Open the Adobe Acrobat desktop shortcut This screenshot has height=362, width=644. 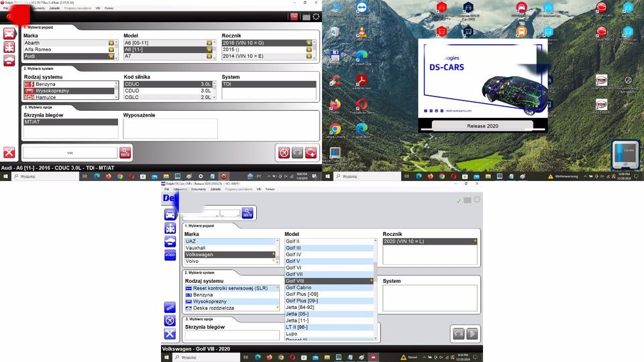(x=362, y=81)
